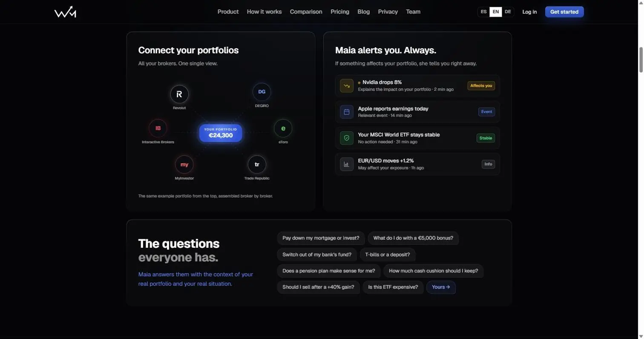Viewport: 644px width, 339px height.
Task: Switch language to DE
Action: click(508, 12)
